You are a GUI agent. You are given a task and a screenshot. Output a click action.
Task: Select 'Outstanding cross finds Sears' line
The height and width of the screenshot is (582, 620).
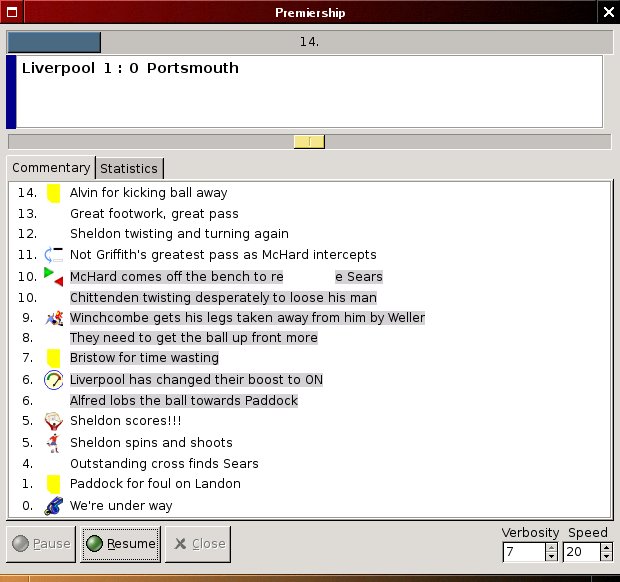coord(164,463)
